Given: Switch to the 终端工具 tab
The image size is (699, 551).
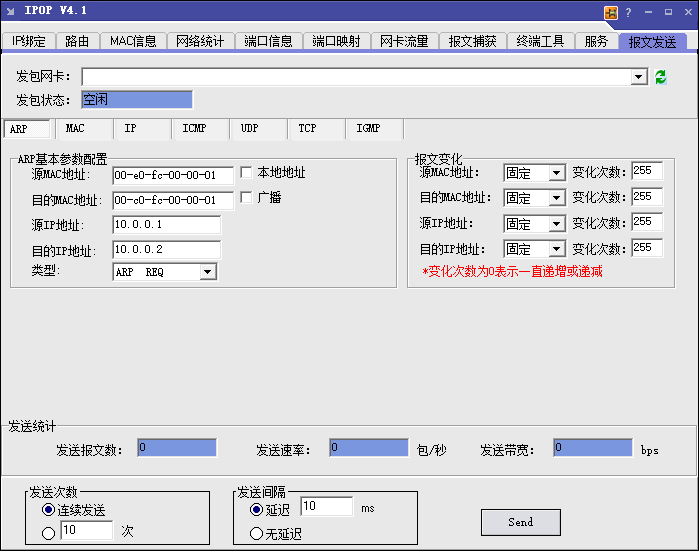Looking at the screenshot, I should (x=540, y=41).
